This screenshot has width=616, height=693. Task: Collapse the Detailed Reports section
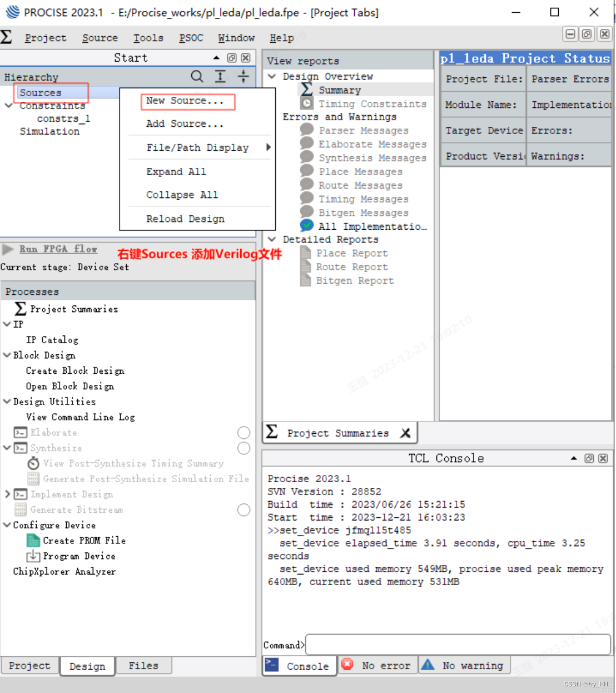tap(272, 239)
